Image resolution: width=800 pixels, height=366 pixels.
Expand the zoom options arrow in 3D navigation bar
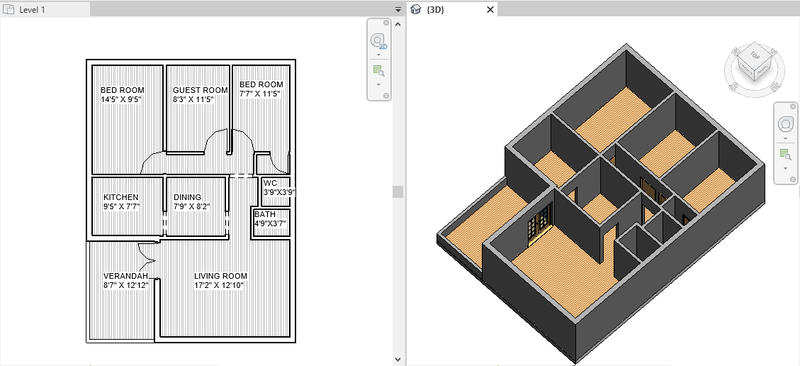pos(786,167)
